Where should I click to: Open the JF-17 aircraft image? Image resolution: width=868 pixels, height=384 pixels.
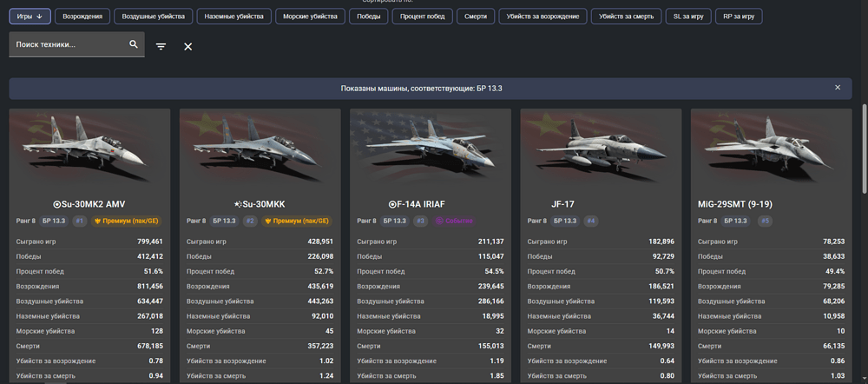(601, 148)
